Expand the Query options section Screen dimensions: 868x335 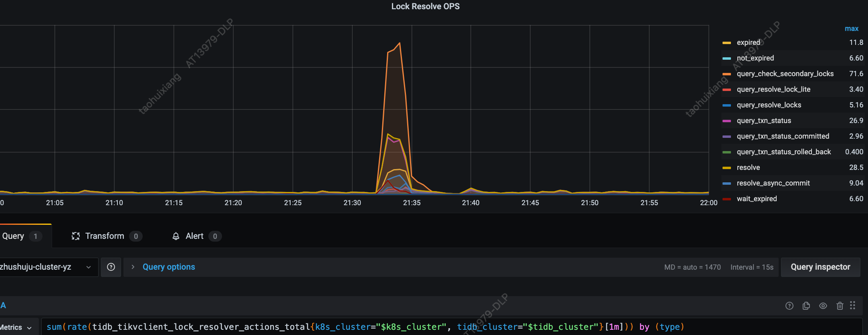(168, 267)
